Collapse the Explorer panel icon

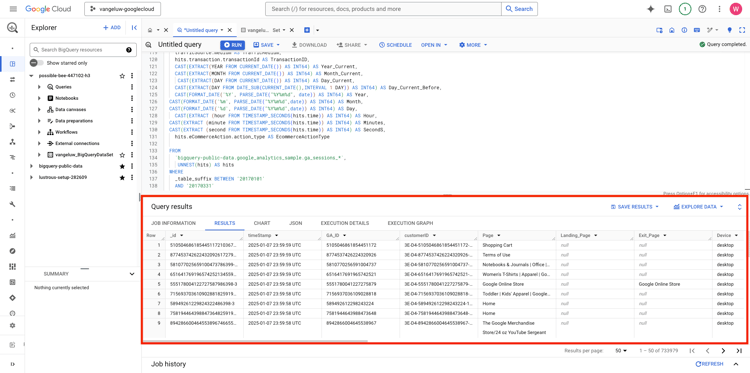coord(134,28)
